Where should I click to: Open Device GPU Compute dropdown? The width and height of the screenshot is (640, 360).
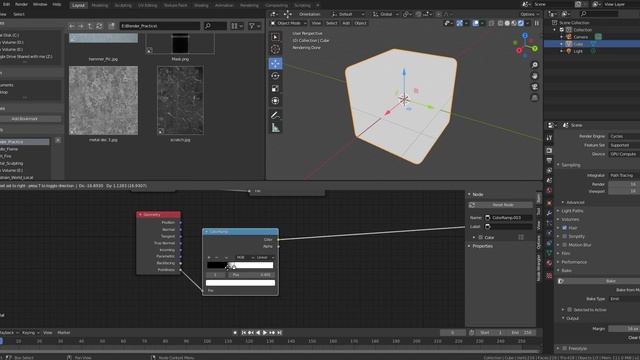click(x=624, y=154)
